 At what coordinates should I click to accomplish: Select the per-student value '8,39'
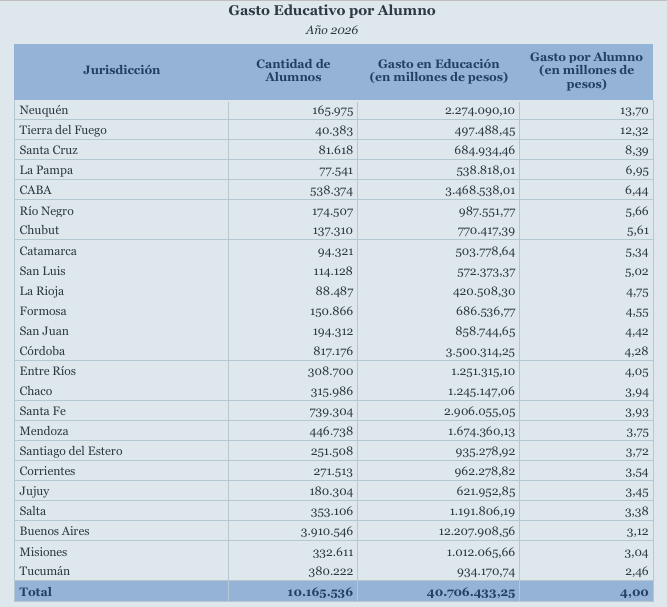point(637,151)
